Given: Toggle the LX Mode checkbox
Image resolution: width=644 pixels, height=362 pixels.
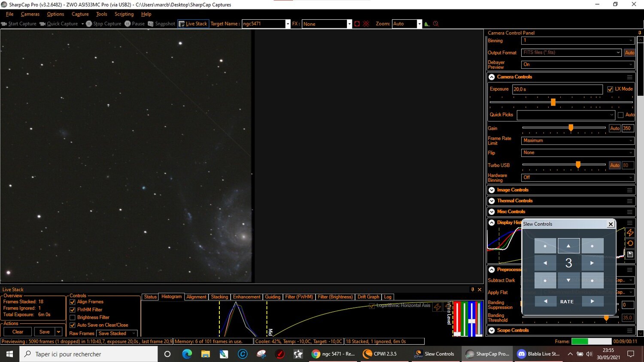Looking at the screenshot, I should click(610, 89).
